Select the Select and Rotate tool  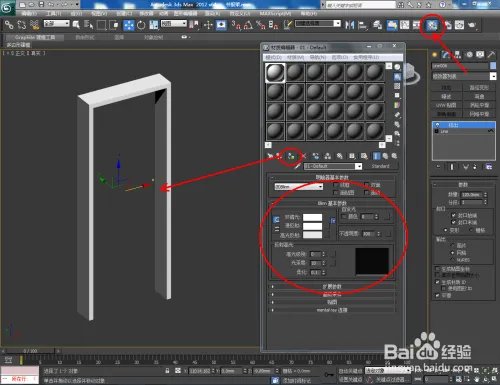141,25
